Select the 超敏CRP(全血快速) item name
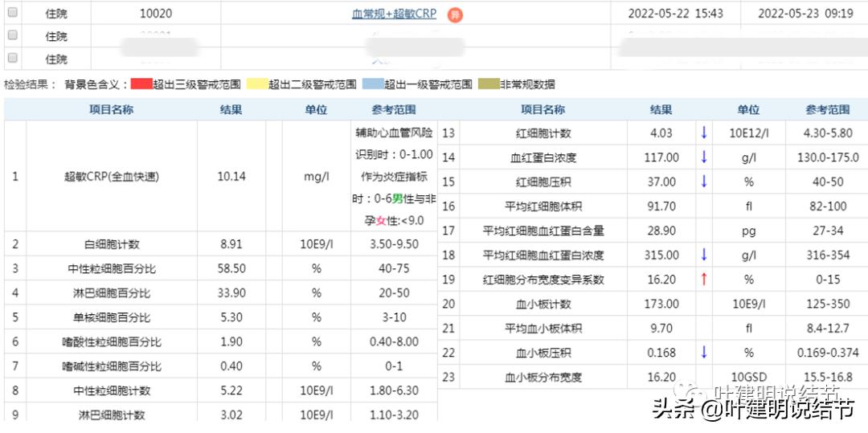This screenshot has width=868, height=433. point(111,177)
